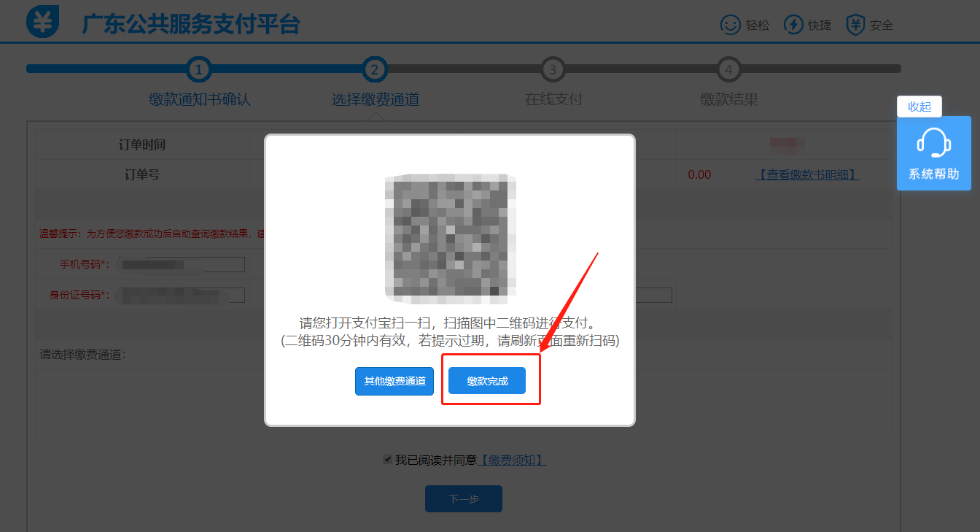This screenshot has width=980, height=532.
Task: Click the lightning bolt 快捷 icon
Action: coord(793,25)
